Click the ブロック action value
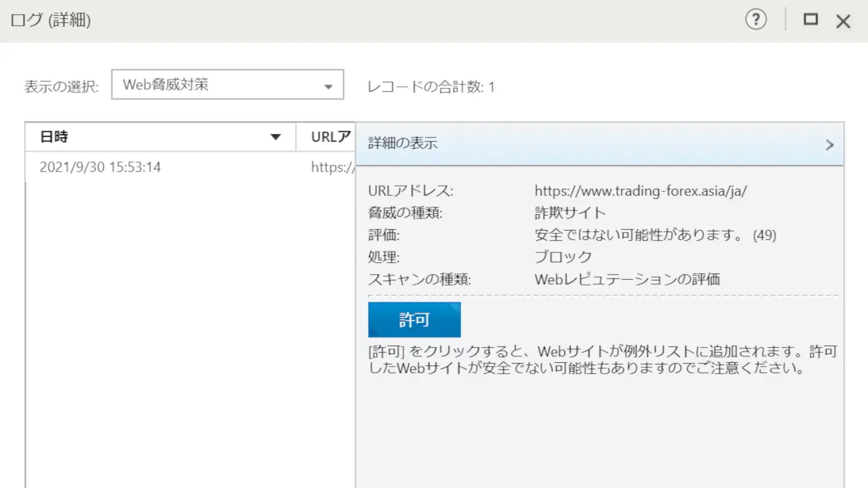Image resolution: width=868 pixels, height=488 pixels. (563, 257)
